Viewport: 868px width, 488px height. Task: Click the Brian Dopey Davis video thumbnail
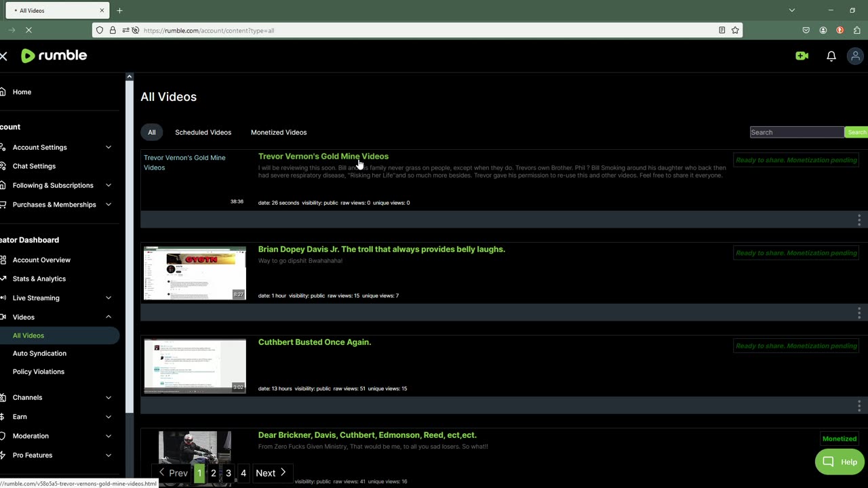coord(195,273)
